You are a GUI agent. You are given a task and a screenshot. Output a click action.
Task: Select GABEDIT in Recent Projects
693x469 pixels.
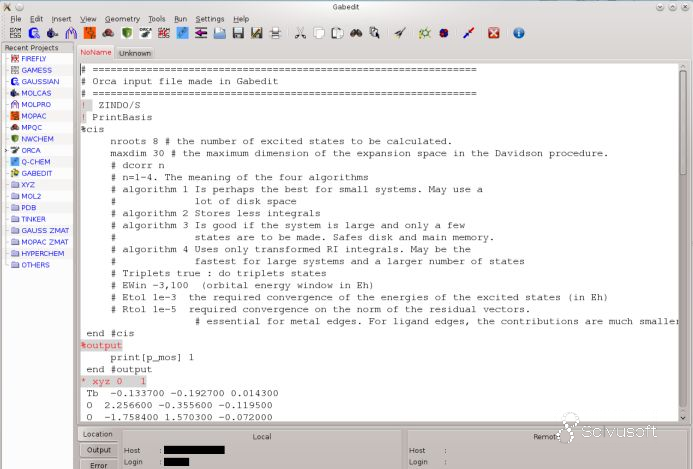point(36,173)
